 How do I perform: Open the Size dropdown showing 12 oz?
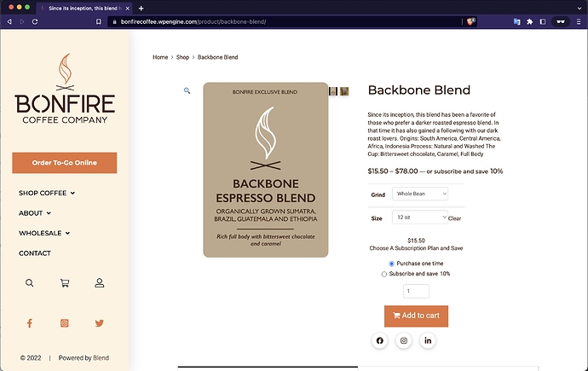[x=418, y=217]
